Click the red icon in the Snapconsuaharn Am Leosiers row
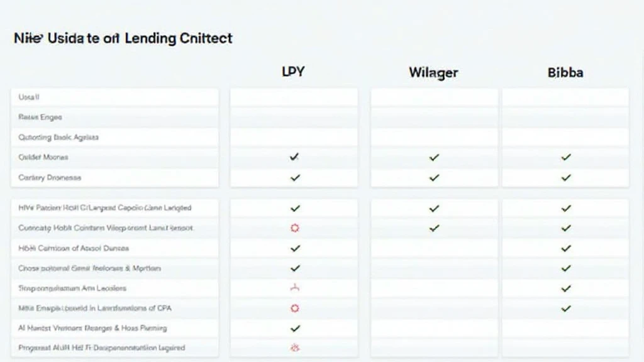The width and height of the screenshot is (644, 362). (x=294, y=288)
